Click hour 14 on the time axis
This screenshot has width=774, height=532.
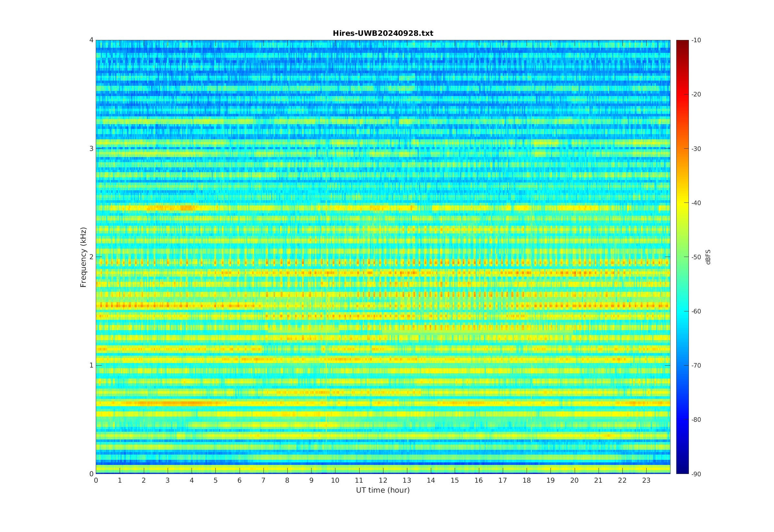coord(431,480)
